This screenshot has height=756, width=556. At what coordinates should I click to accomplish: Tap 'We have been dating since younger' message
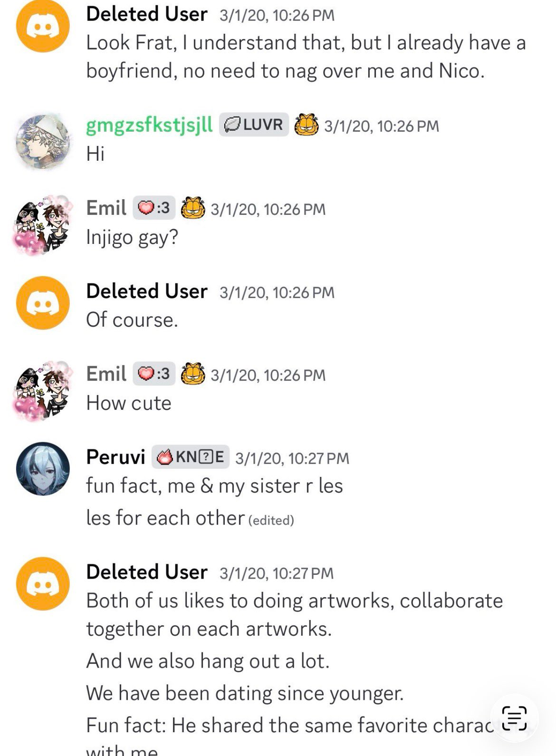(245, 693)
